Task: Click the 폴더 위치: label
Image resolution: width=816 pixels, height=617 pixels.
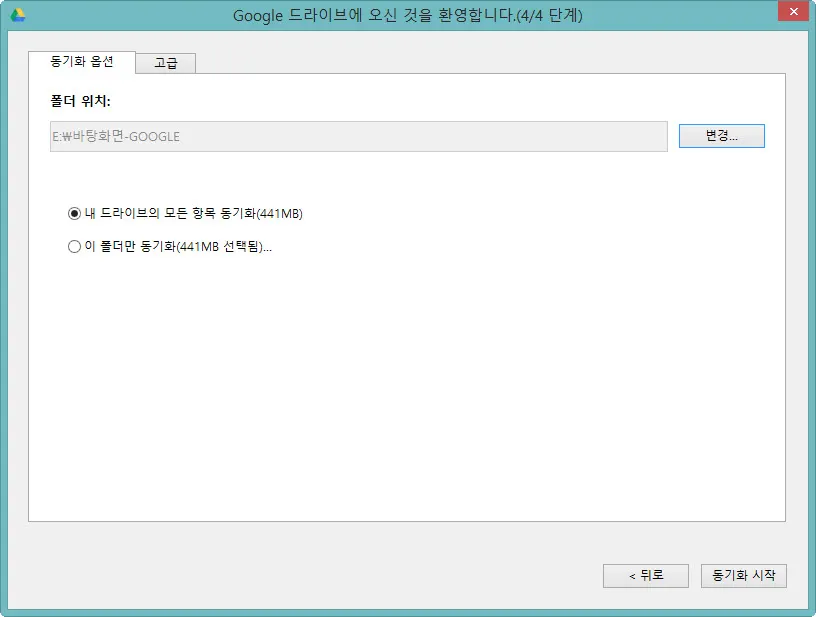Action: point(80,101)
